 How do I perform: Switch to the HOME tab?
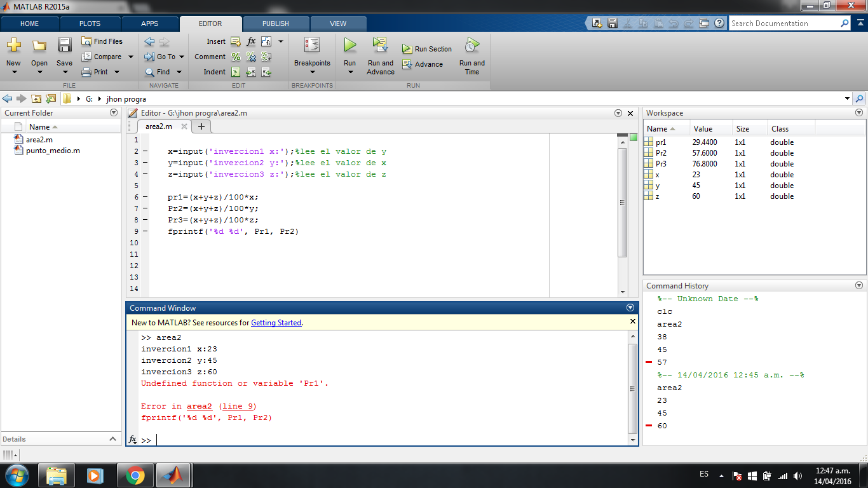(x=30, y=24)
